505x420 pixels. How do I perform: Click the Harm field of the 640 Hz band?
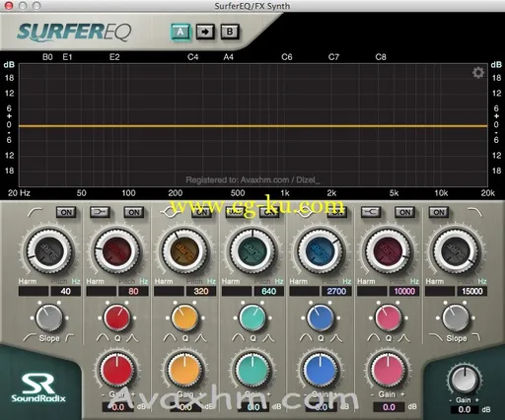[x=237, y=291]
